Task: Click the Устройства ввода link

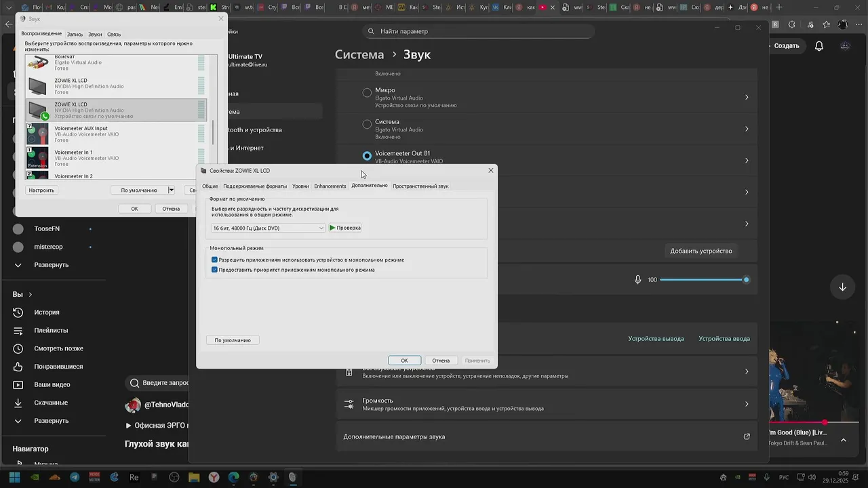Action: coord(724,338)
